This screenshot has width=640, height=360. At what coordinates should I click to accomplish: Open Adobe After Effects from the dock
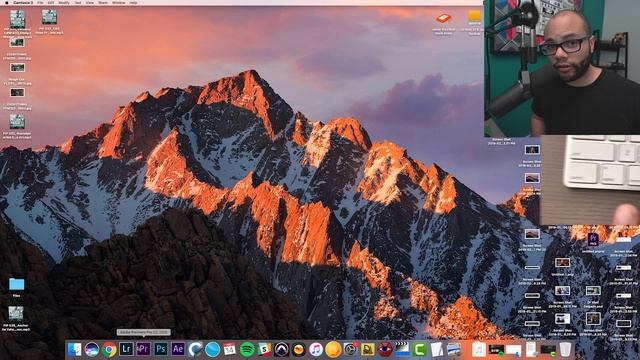pyautogui.click(x=178, y=349)
